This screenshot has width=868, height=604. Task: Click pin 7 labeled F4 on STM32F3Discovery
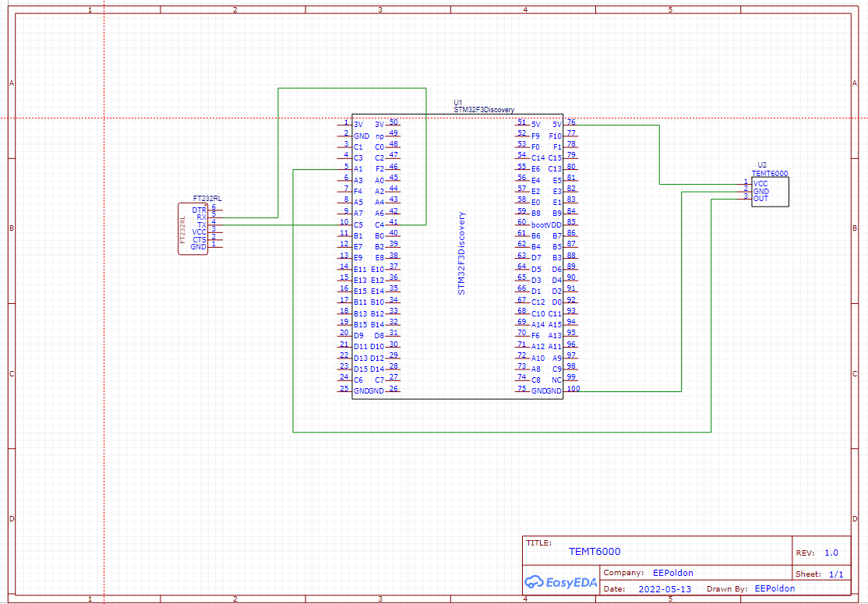click(x=345, y=191)
